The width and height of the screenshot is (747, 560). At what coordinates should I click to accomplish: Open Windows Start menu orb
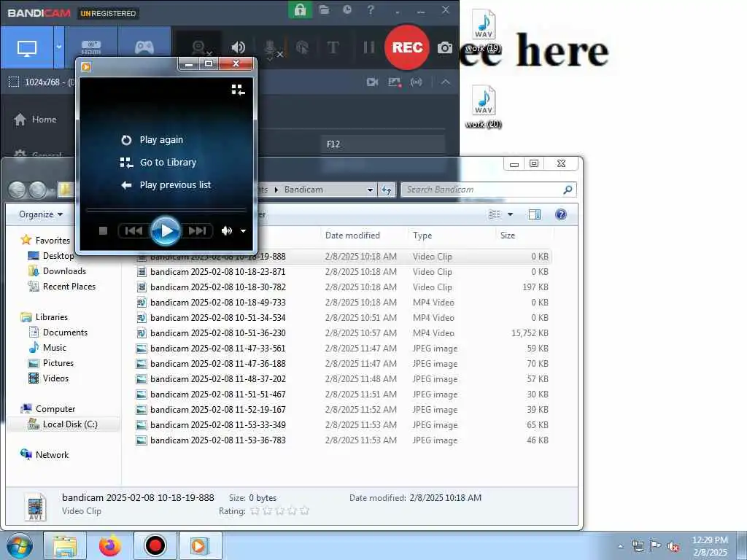[20, 545]
